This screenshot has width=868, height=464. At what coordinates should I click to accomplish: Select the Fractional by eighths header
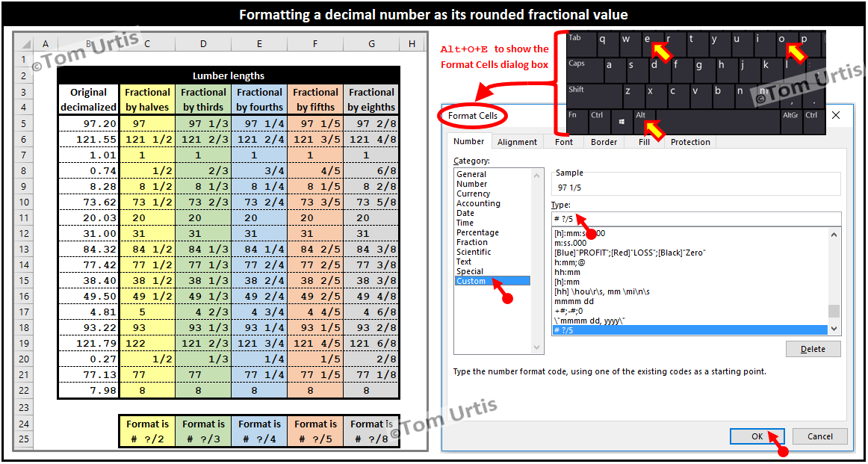pos(371,99)
